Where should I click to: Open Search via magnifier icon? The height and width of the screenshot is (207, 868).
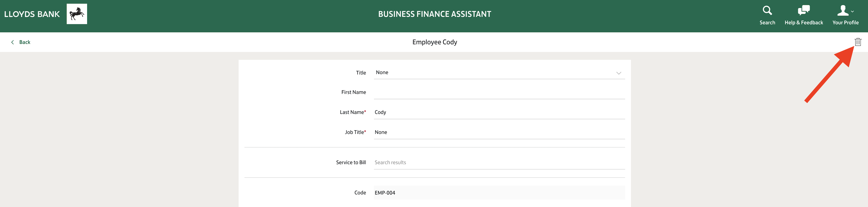pyautogui.click(x=767, y=10)
